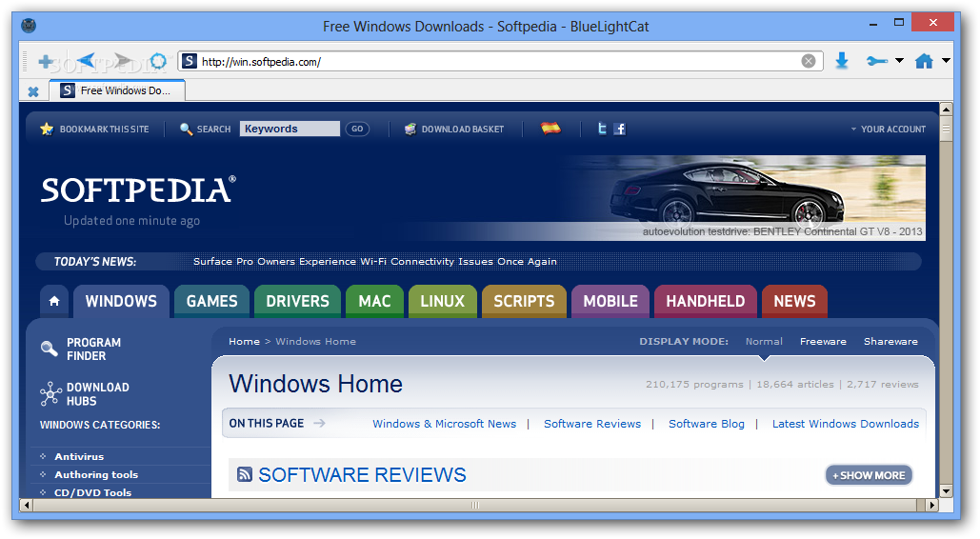Select the DRIVERS category tab

pyautogui.click(x=297, y=301)
